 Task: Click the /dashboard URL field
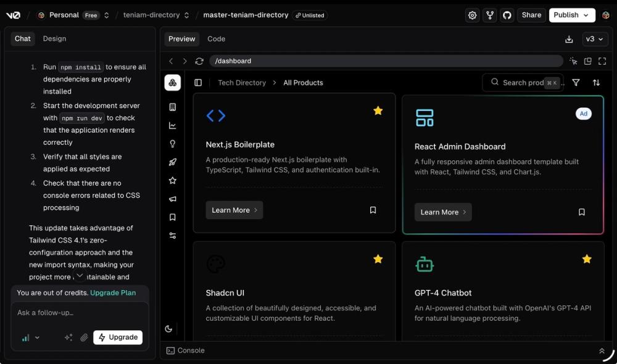[386, 61]
